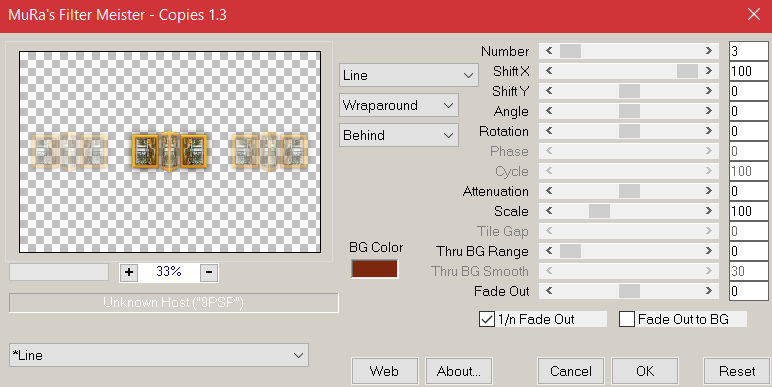The width and height of the screenshot is (772, 387).
Task: Click the Fade Out value field
Action: coord(748,291)
